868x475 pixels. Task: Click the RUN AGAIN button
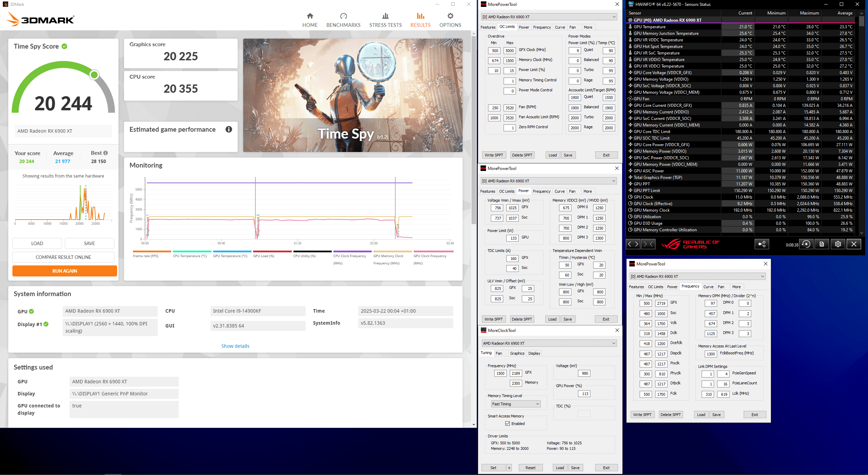pos(65,271)
